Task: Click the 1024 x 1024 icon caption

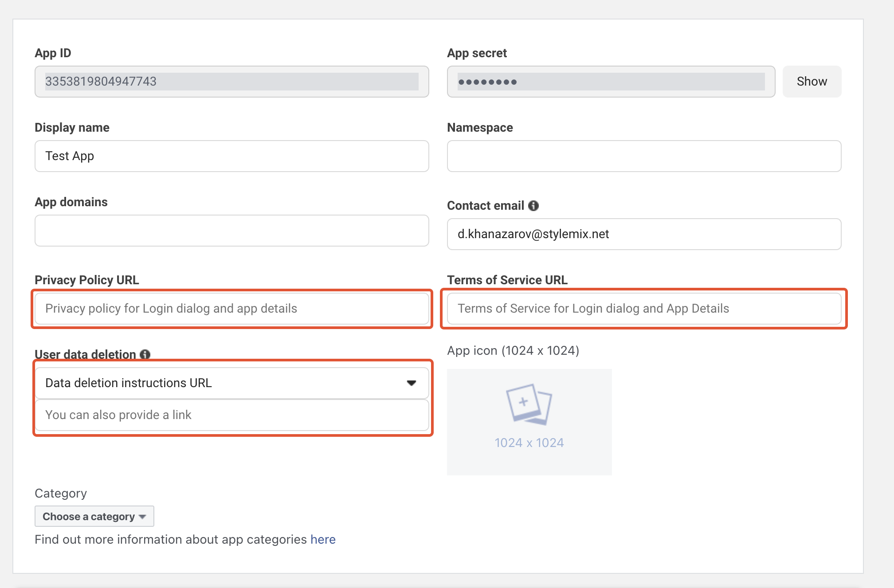Action: point(529,443)
